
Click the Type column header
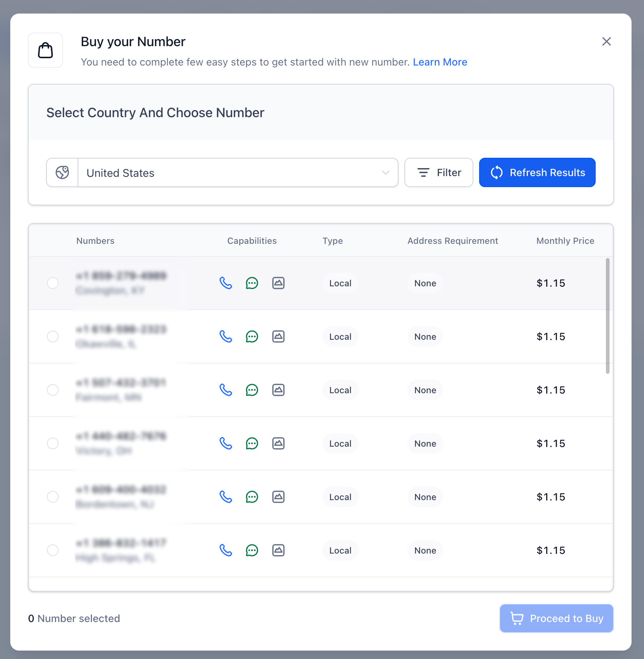point(333,241)
